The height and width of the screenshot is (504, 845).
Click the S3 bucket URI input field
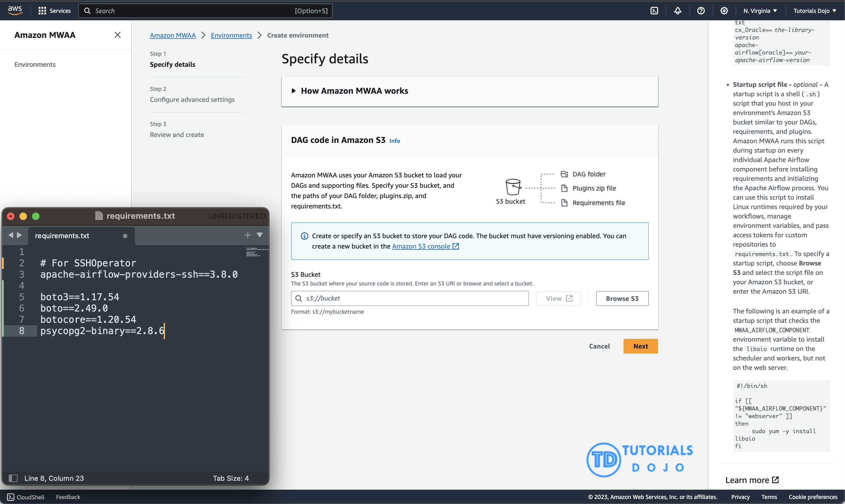[x=409, y=298]
